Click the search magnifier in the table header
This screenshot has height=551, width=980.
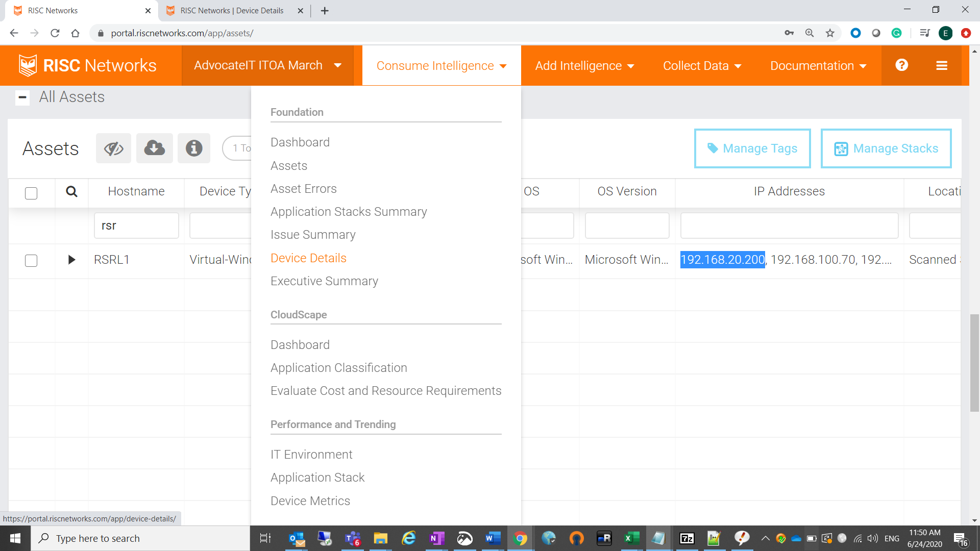[x=71, y=191]
